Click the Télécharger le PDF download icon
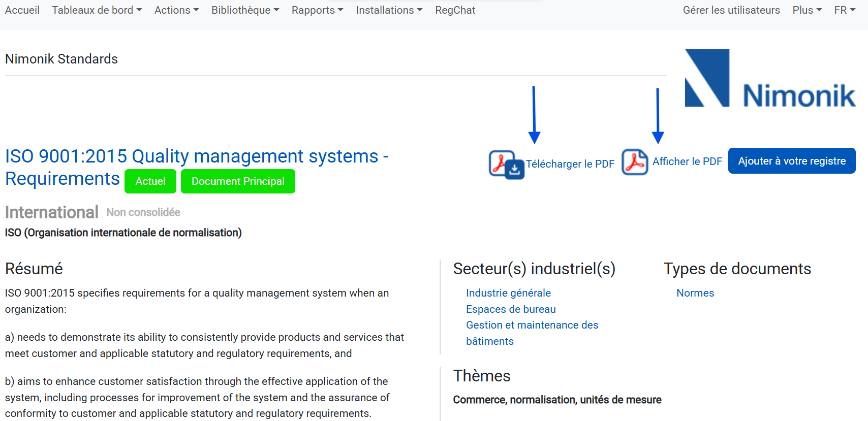Viewport: 868px width, 421px height. pyautogui.click(x=507, y=165)
